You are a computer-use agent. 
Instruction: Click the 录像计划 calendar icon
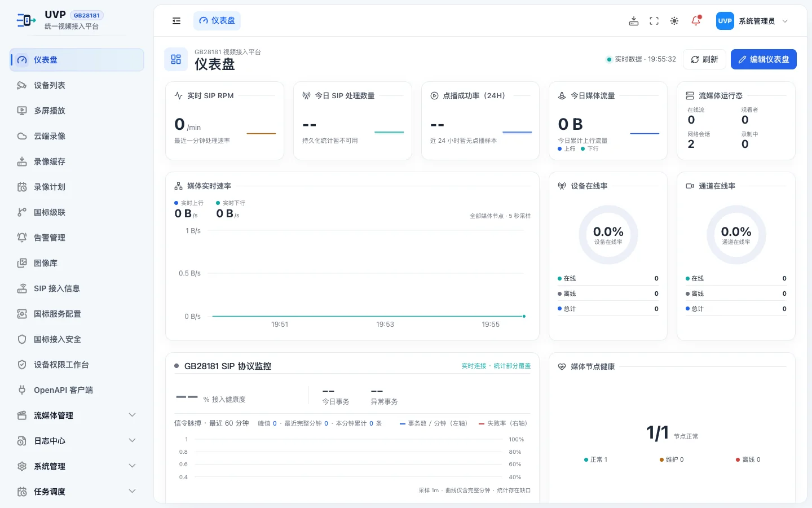22,187
